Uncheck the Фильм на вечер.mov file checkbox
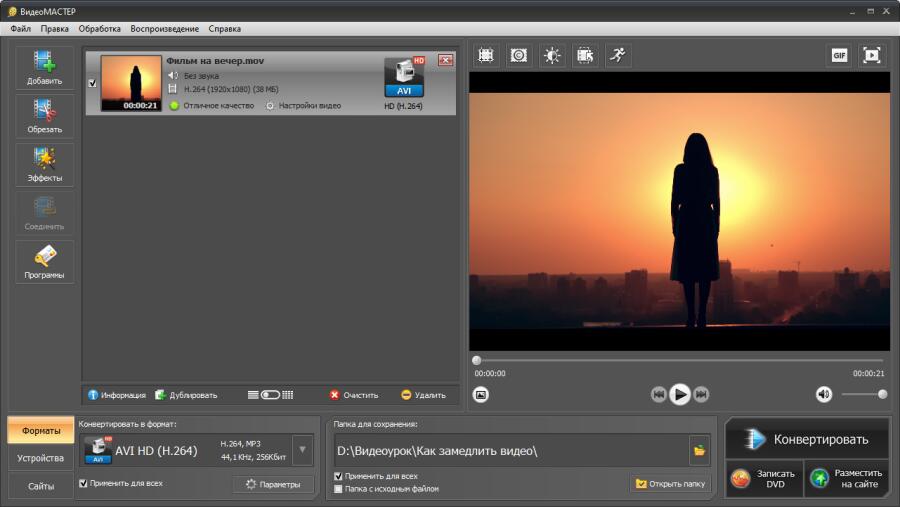The image size is (900, 507). pyautogui.click(x=93, y=83)
